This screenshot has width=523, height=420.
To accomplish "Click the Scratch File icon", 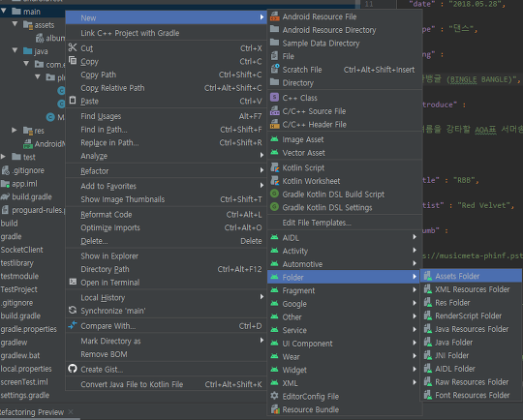I will click(274, 69).
